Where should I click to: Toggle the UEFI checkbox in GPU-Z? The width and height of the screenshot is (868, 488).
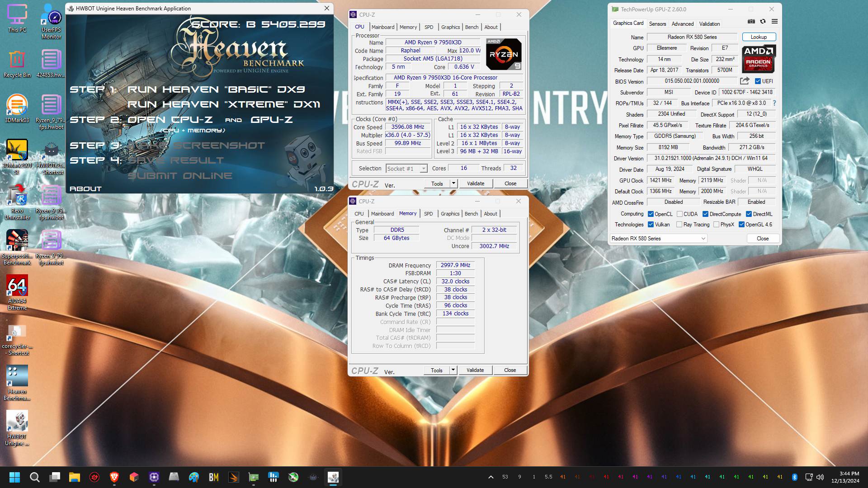[x=758, y=81]
